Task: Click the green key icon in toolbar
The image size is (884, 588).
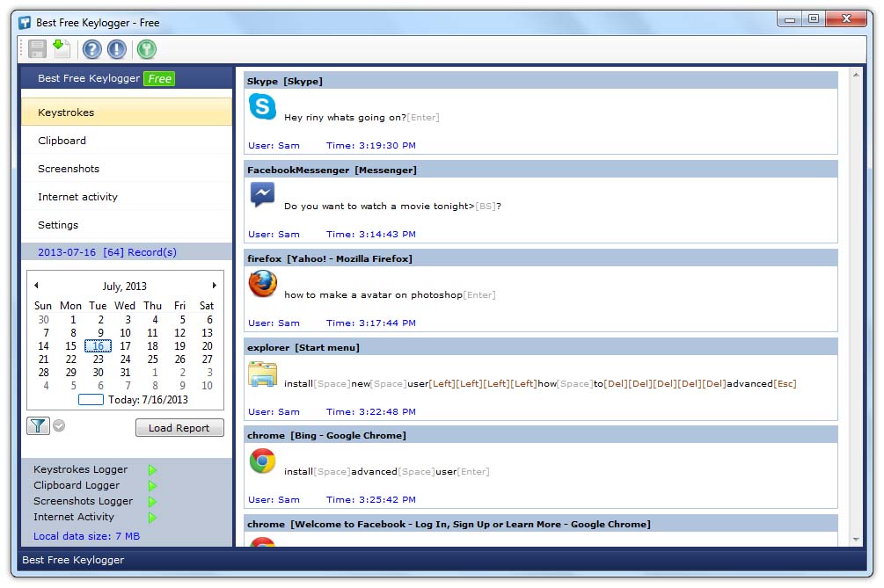Action: (x=147, y=49)
